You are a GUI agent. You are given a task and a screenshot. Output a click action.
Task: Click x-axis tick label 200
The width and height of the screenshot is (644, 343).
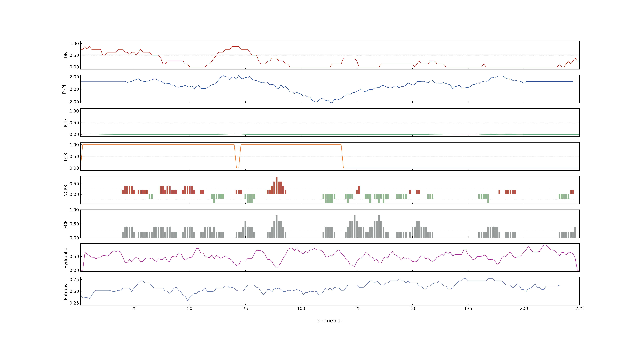point(524,308)
